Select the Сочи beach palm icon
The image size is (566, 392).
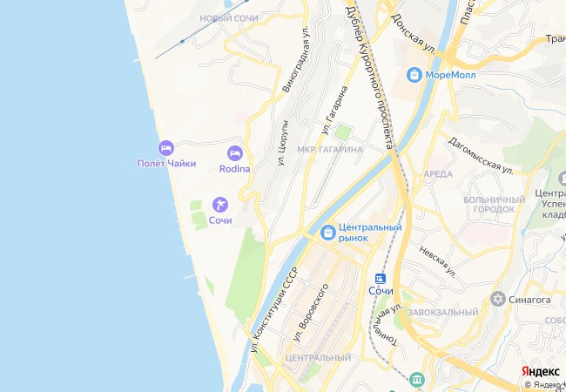[220, 205]
